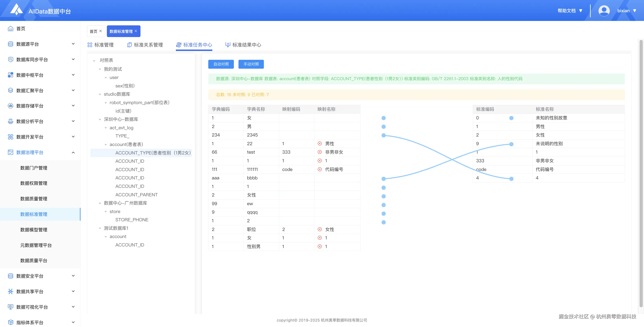This screenshot has width=644, height=327.
Task: Remove the 非男非女 mapping via red X
Action: tap(320, 152)
